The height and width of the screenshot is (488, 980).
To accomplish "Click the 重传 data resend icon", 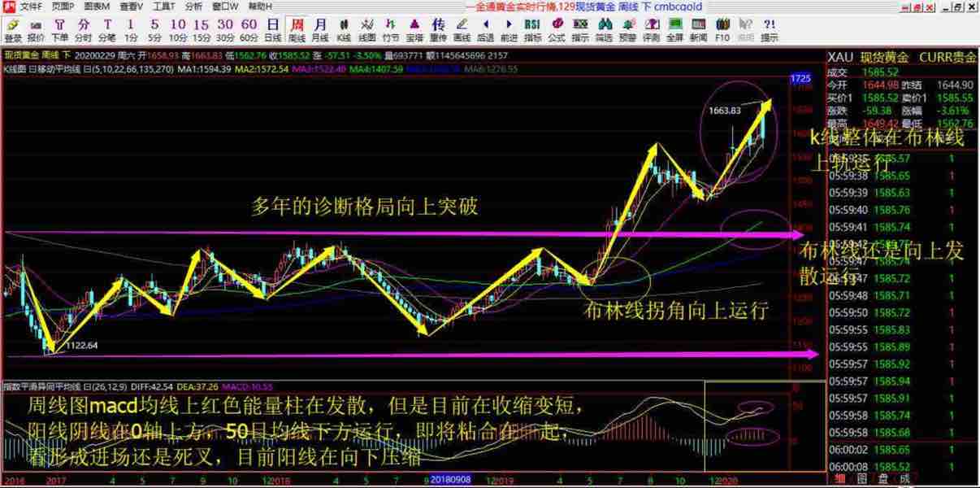I will point(438,30).
